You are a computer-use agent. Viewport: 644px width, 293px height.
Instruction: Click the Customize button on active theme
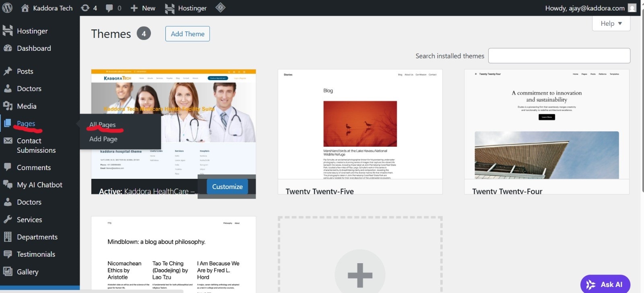point(227,187)
